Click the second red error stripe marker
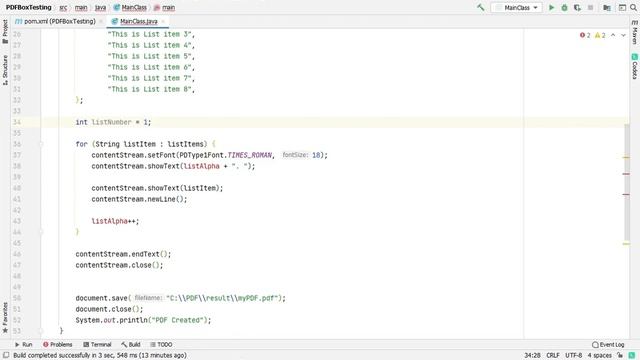The height and width of the screenshot is (360, 640). point(626,194)
